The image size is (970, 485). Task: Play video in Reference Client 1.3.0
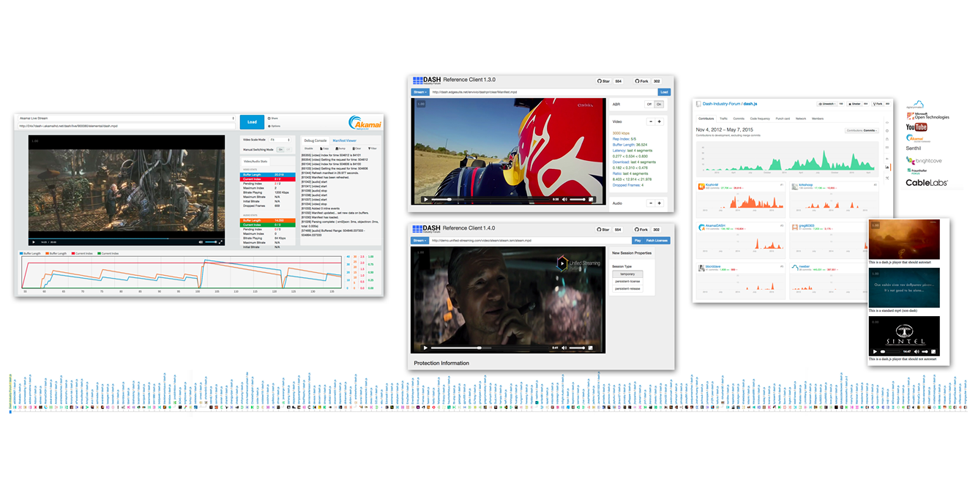click(425, 199)
